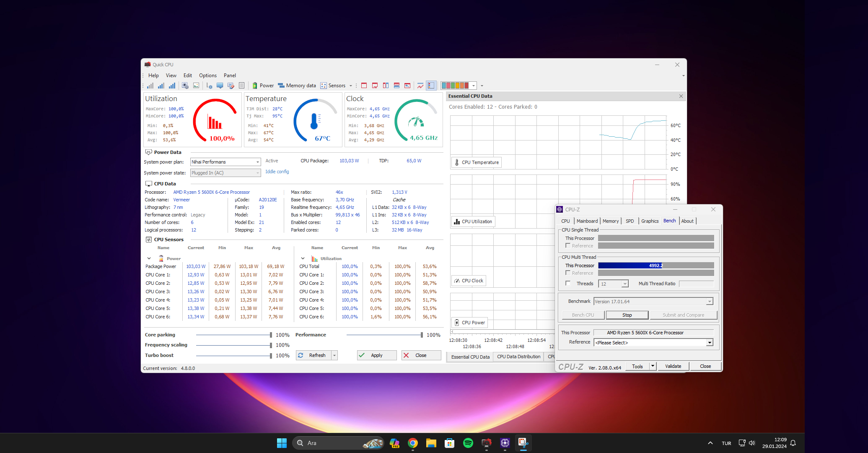Click the picture icon in Quick CPU toolbar
Image resolution: width=868 pixels, height=453 pixels.
[196, 86]
